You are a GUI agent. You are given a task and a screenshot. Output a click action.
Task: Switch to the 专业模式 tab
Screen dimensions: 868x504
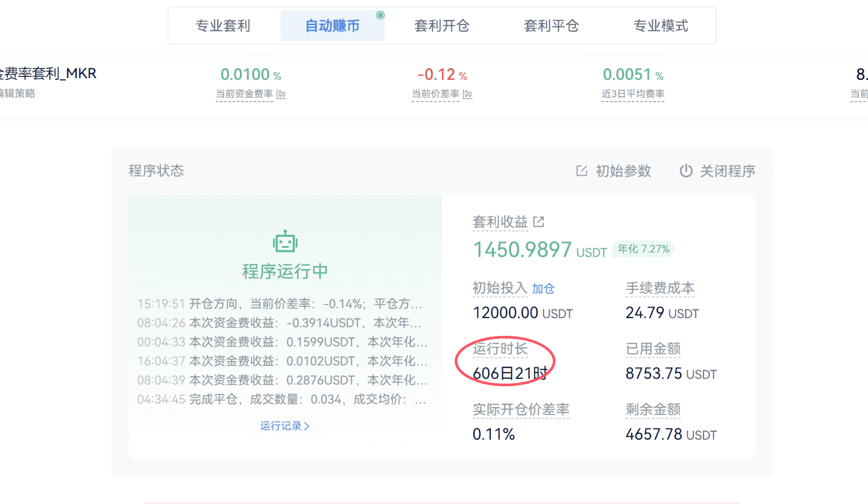pyautogui.click(x=661, y=26)
